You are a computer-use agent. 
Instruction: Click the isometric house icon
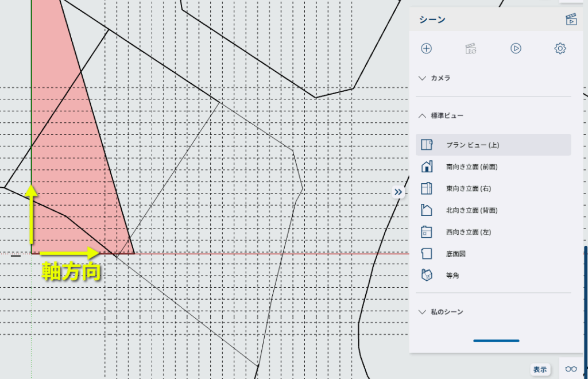(x=427, y=275)
